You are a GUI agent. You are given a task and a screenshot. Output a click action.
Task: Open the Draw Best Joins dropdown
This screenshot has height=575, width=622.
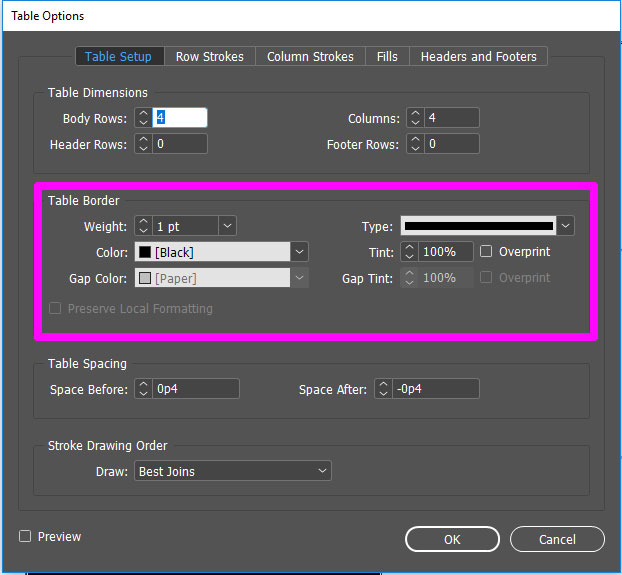pyautogui.click(x=233, y=471)
